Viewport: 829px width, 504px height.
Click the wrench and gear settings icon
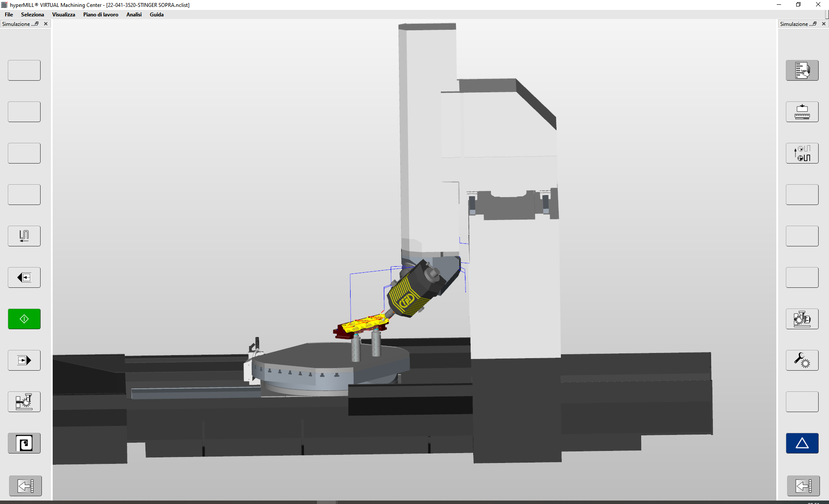(x=802, y=360)
